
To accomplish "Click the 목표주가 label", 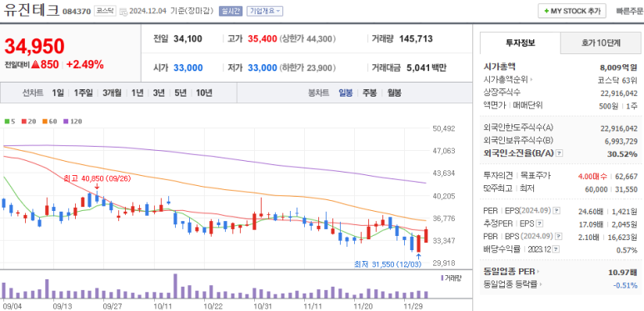I will coord(536,176).
